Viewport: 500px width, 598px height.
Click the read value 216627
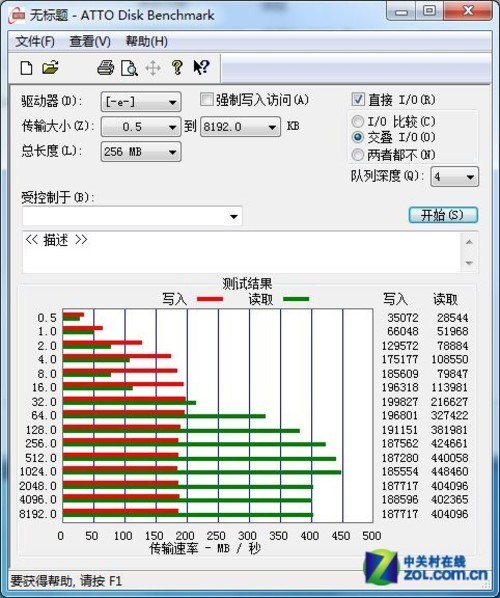pos(449,402)
